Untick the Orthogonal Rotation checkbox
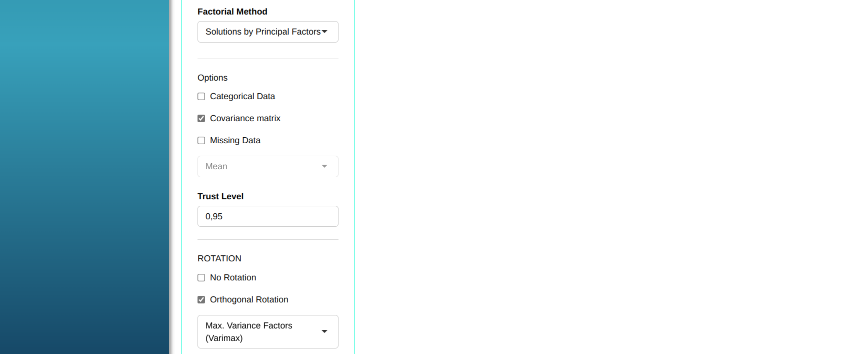 (201, 300)
